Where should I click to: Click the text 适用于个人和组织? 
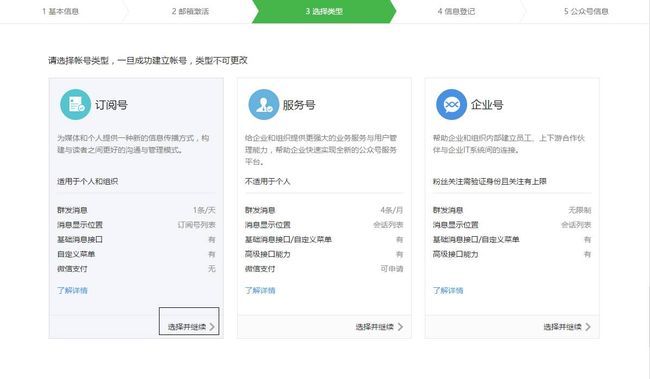(x=87, y=181)
